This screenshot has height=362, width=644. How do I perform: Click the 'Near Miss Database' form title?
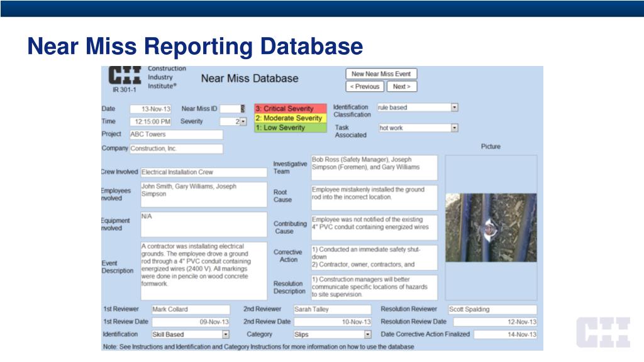click(250, 79)
